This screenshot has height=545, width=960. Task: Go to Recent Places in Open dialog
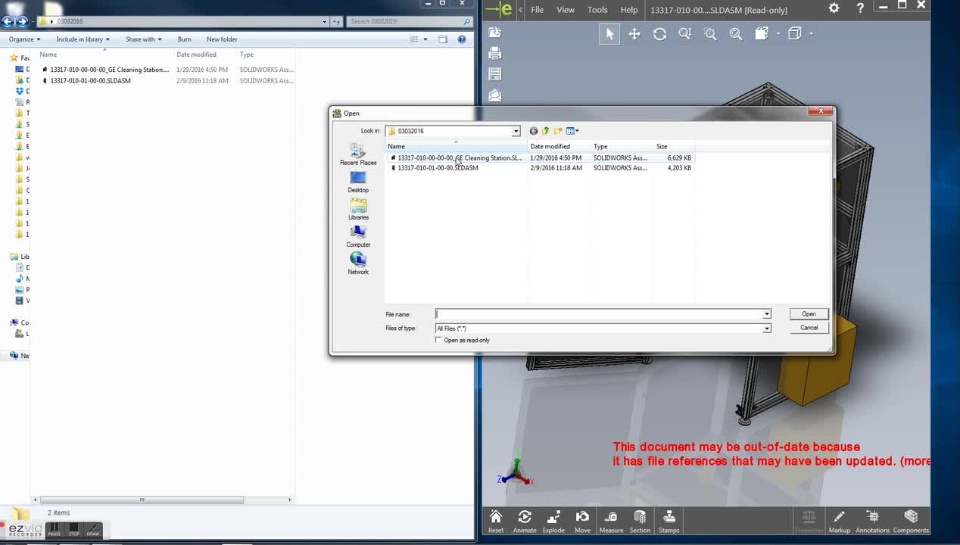pos(358,154)
